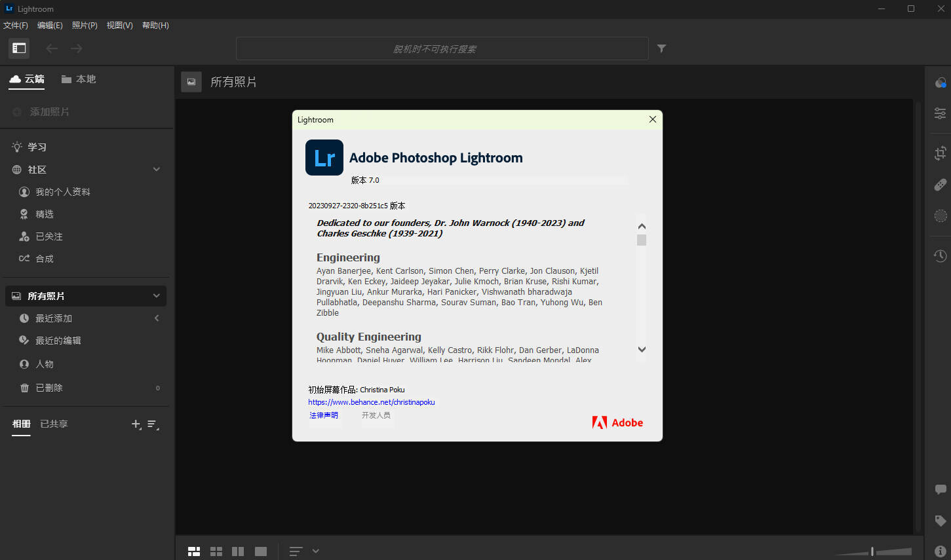Switch to the 已共享 tab
Viewport: 951px width, 560px height.
click(54, 424)
